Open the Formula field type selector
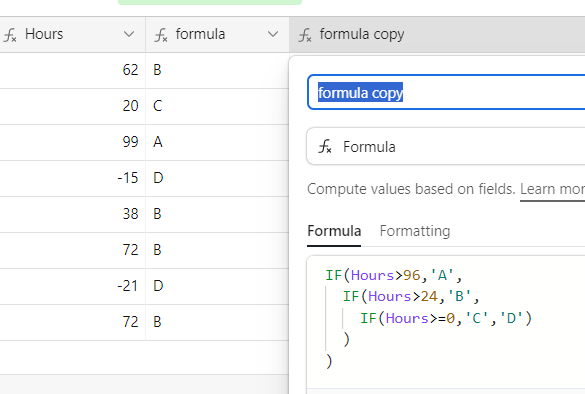 [x=446, y=146]
